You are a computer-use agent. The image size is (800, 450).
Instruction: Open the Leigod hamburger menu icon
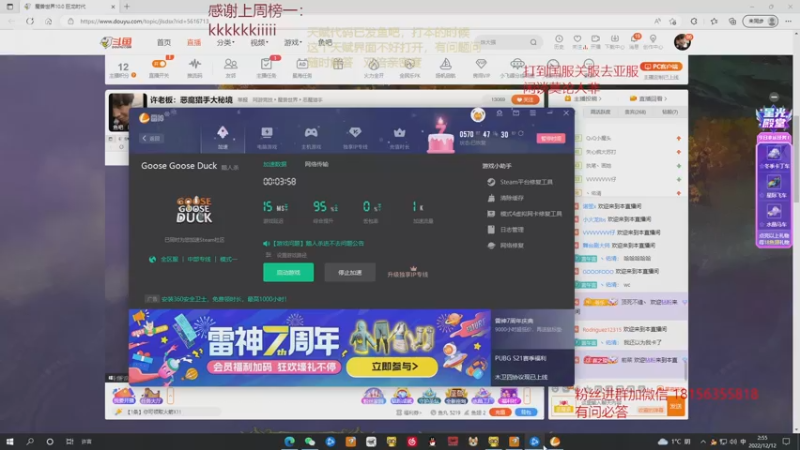pos(533,113)
